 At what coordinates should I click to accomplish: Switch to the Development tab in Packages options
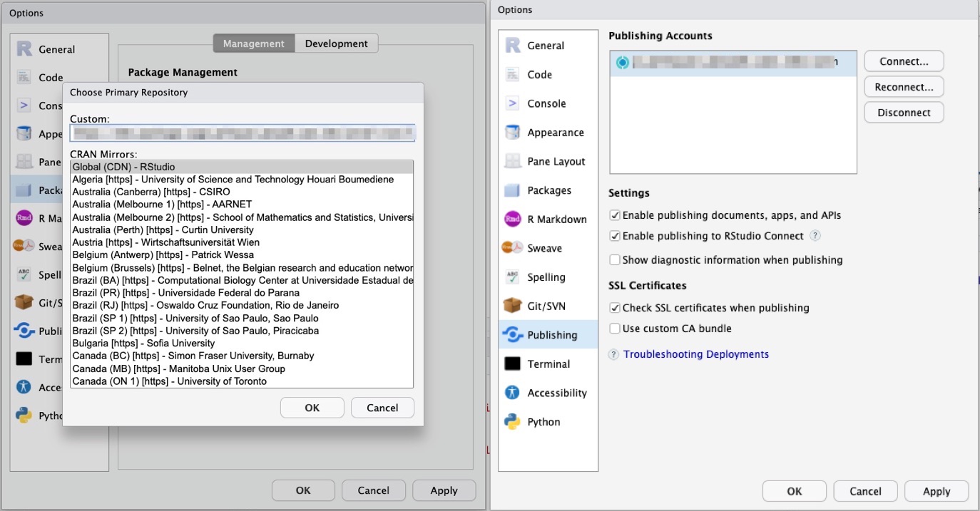click(337, 43)
